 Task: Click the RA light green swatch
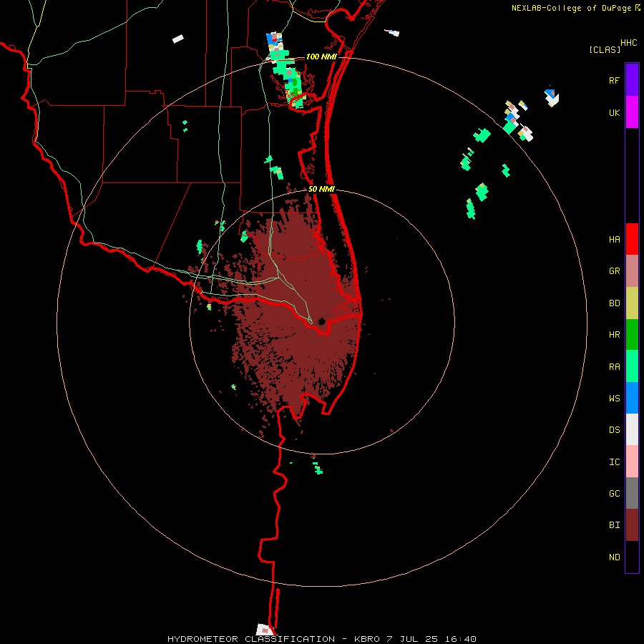[632, 366]
